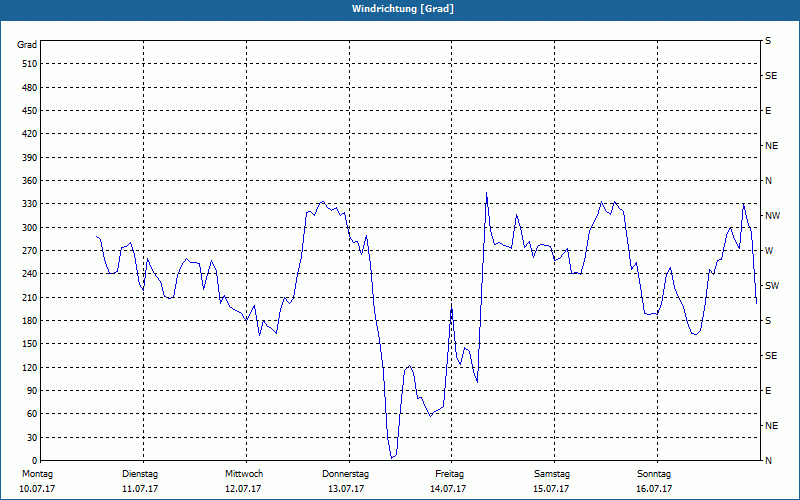Pick the 330 value on the left axis

pos(30,204)
